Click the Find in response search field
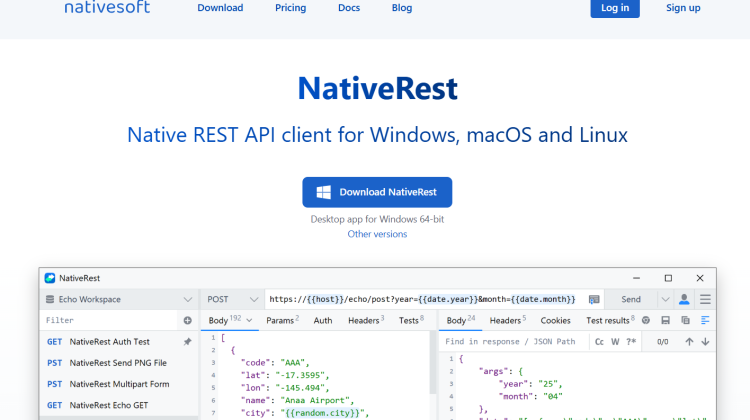750x420 pixels. [x=514, y=342]
